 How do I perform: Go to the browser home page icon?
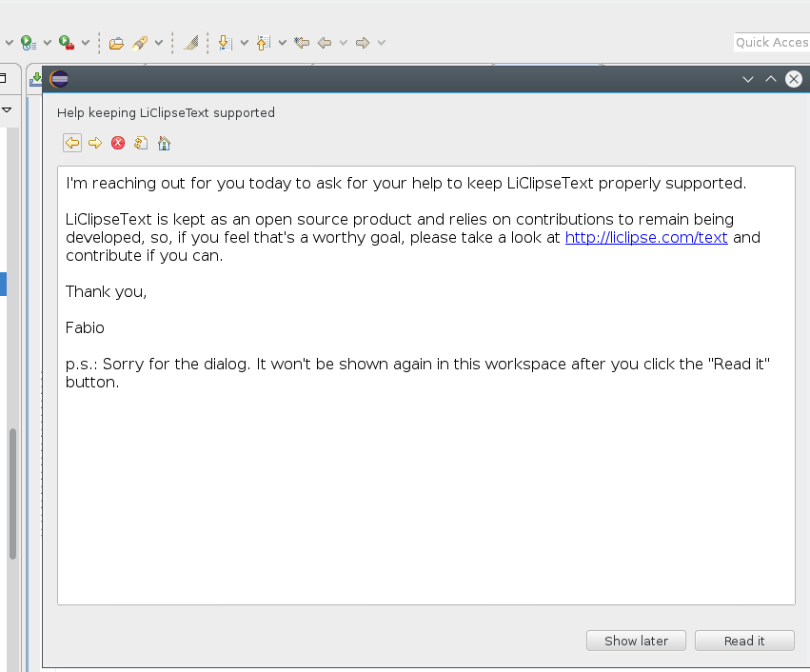pyautogui.click(x=165, y=143)
